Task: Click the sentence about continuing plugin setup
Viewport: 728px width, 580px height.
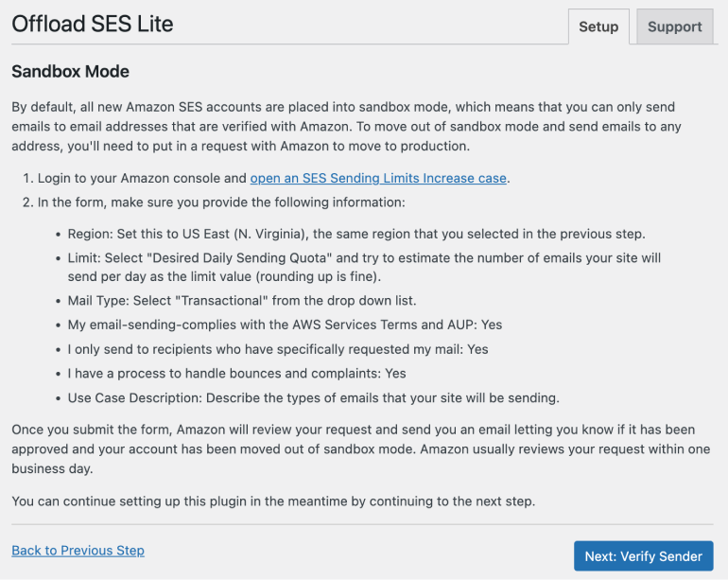Action: coord(273,501)
